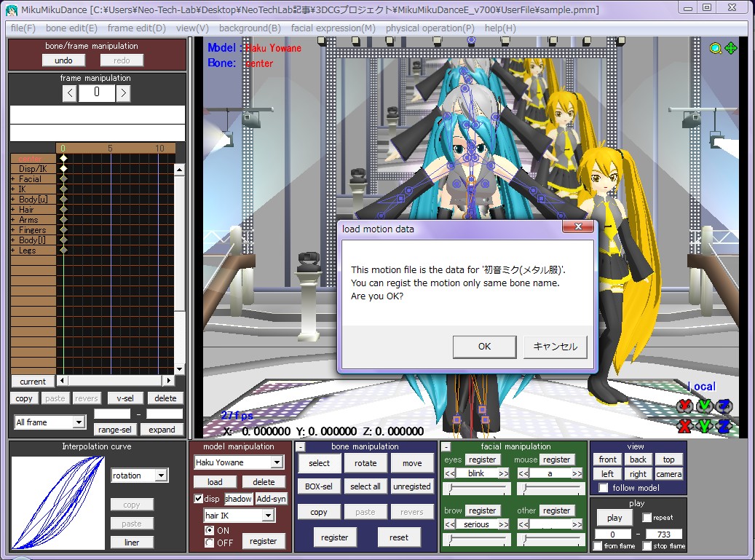
Task: Click the eyes next-morph >> arrow
Action: (504, 473)
